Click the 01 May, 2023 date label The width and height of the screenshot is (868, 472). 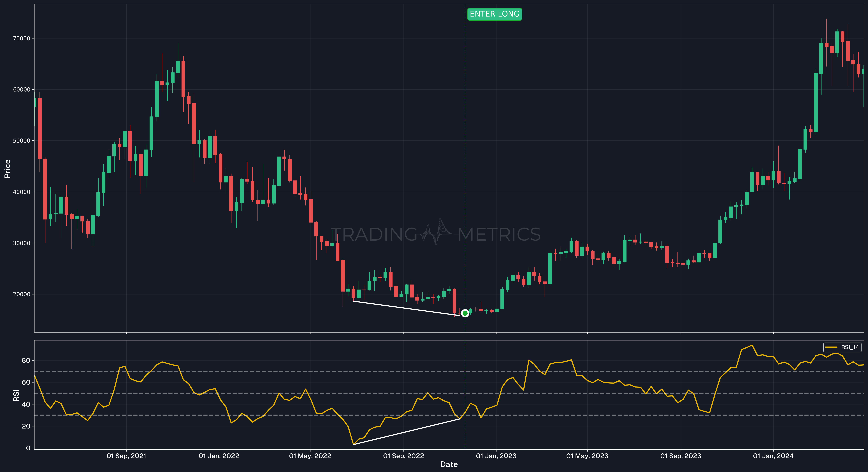click(x=587, y=456)
